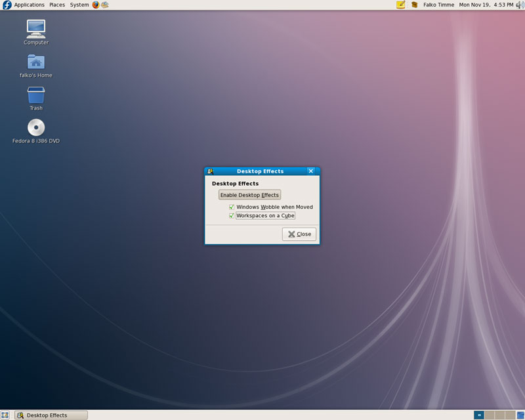Open the Places menu
Image resolution: width=525 pixels, height=420 pixels.
coord(57,5)
